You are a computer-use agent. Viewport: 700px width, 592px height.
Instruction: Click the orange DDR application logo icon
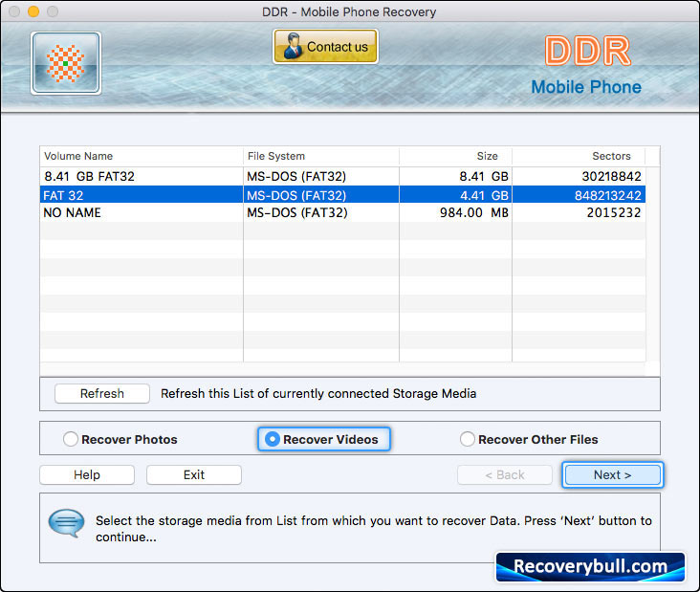66,63
